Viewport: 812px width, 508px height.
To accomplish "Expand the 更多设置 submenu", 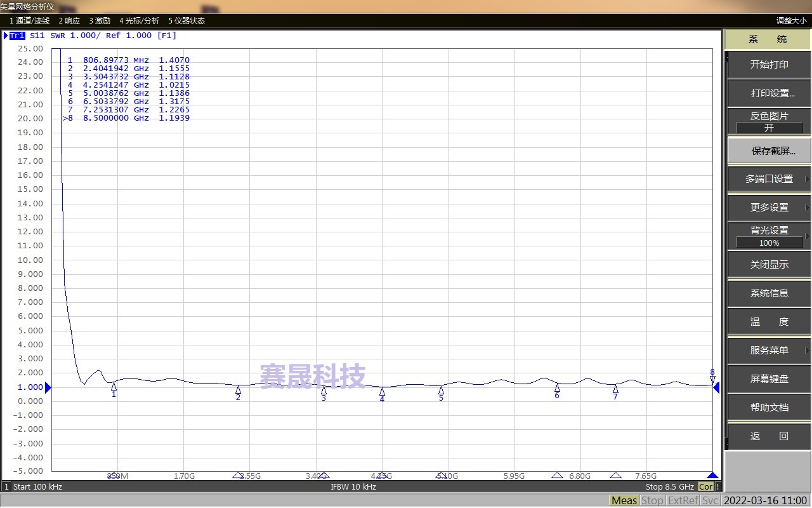I will pos(768,207).
